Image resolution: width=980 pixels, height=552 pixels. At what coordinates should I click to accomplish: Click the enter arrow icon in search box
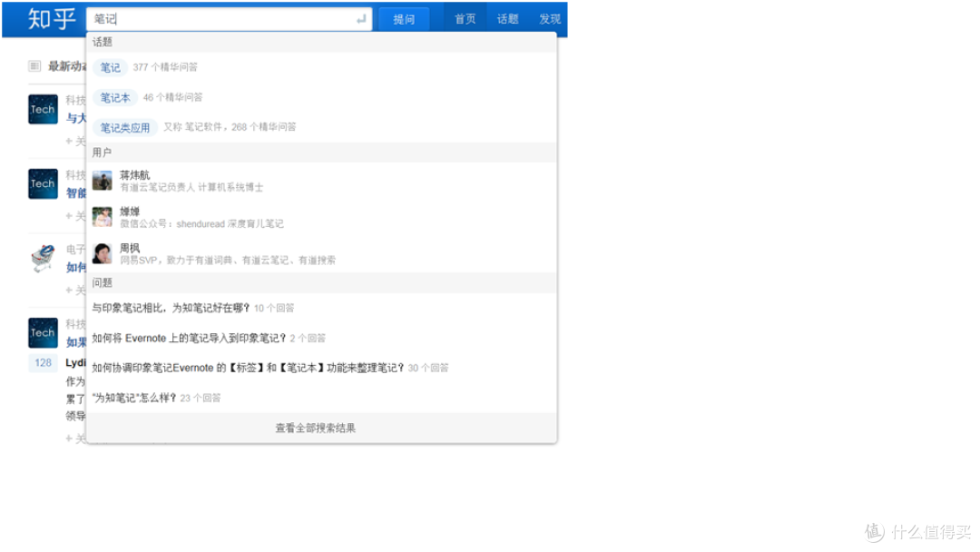click(360, 19)
